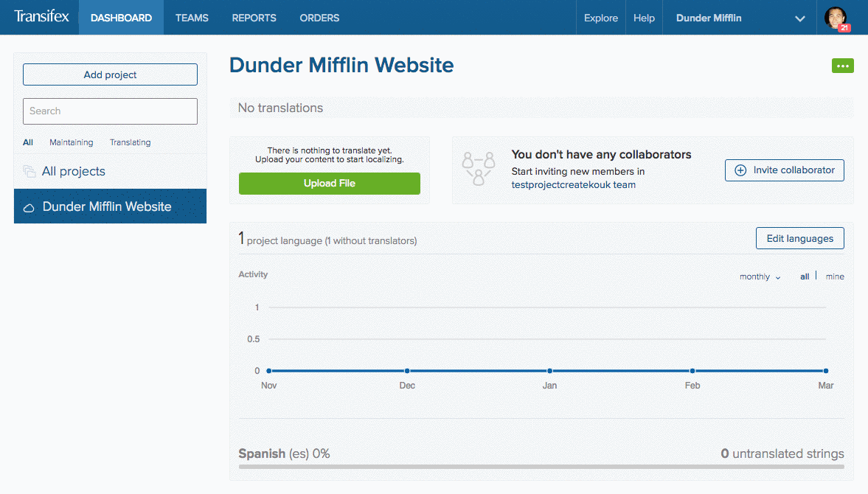Open the user avatar with notification badge
868x494 pixels.
click(x=836, y=18)
